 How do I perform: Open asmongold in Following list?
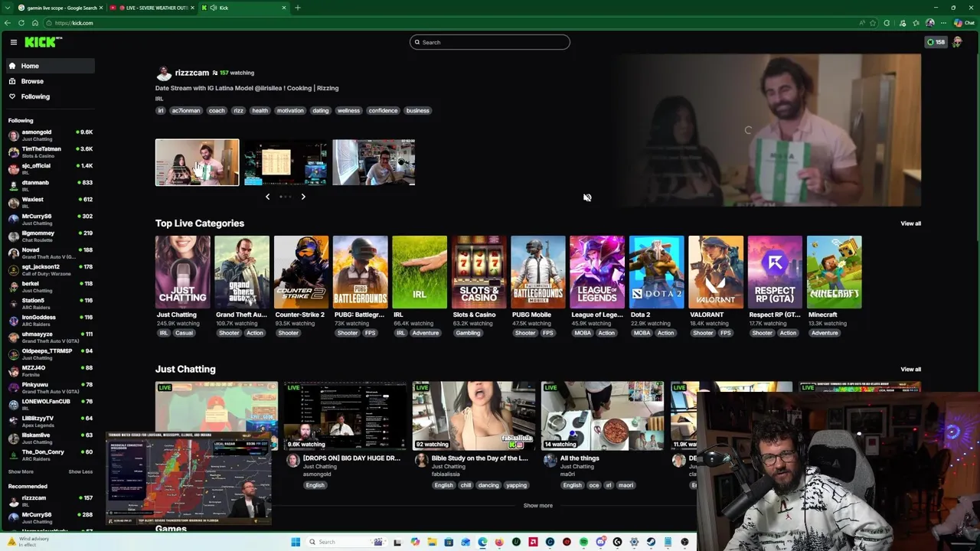(51, 135)
